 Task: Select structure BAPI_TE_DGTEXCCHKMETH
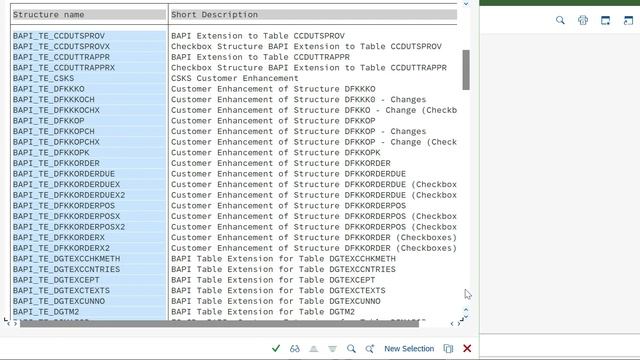click(x=67, y=259)
